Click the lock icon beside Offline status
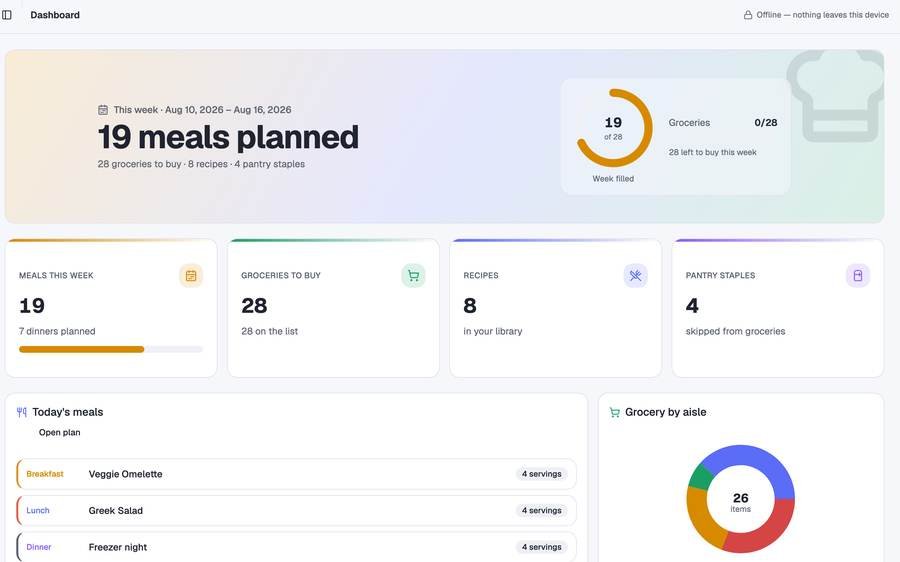Screen dimensions: 900x562 [748, 15]
